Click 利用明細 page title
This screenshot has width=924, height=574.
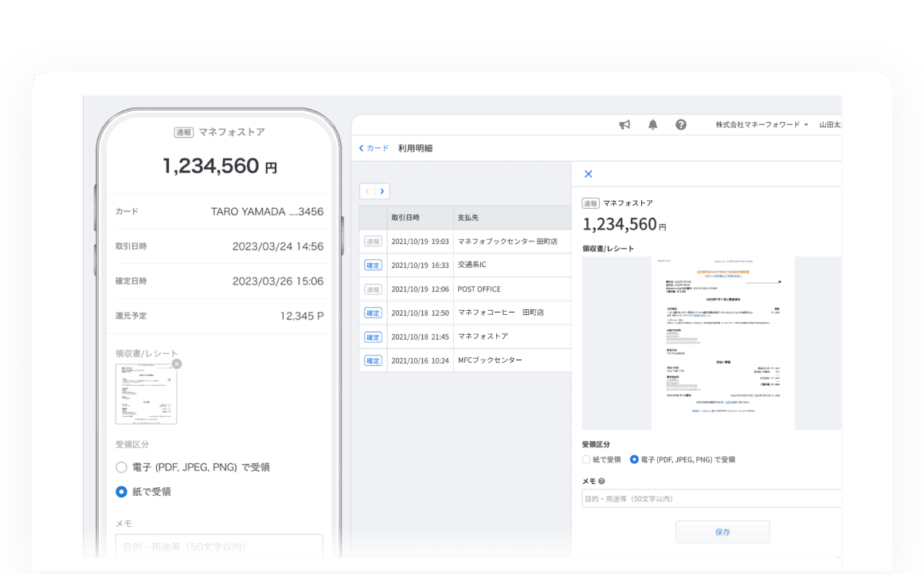415,148
